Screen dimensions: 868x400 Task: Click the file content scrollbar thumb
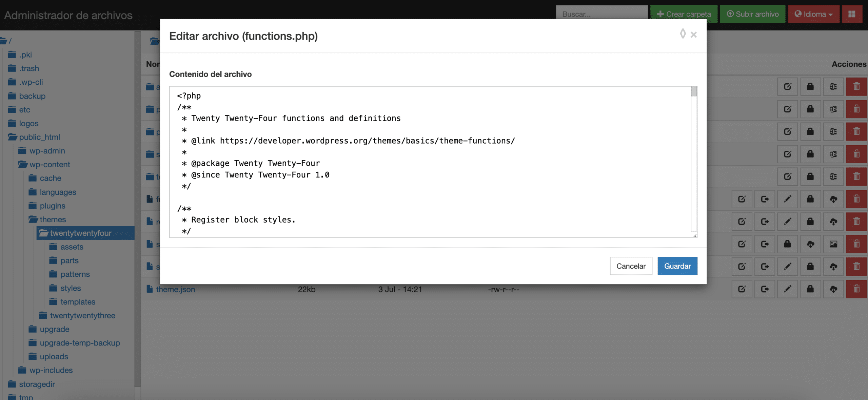(694, 91)
